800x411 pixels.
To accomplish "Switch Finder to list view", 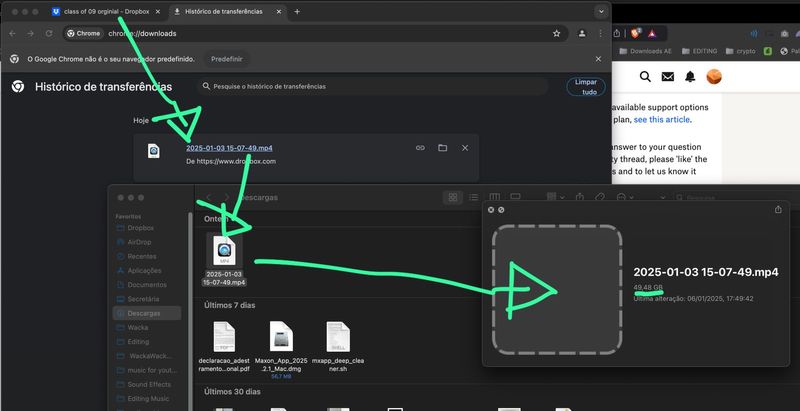I will coord(474,198).
